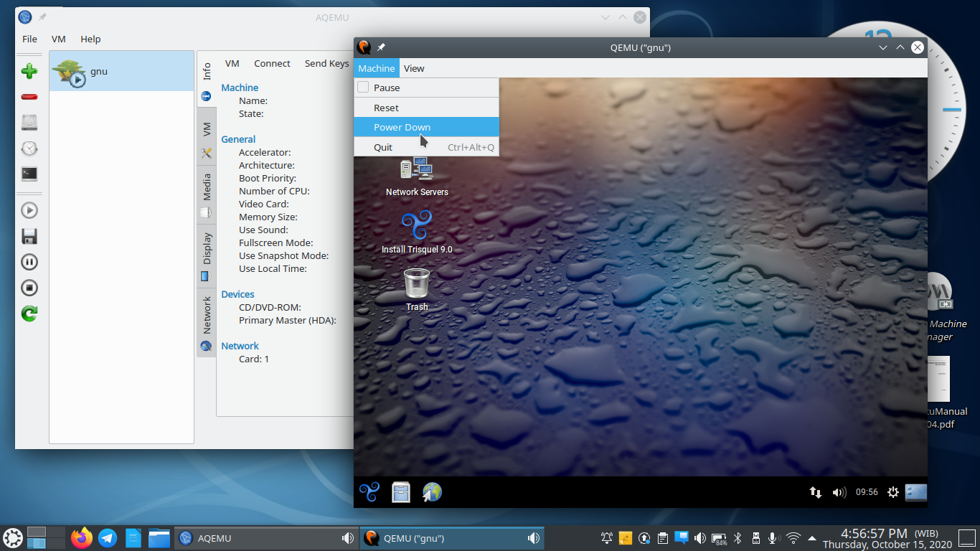The height and width of the screenshot is (551, 980).
Task: Pin the QEMU window with the title bar pin
Action: pos(381,47)
